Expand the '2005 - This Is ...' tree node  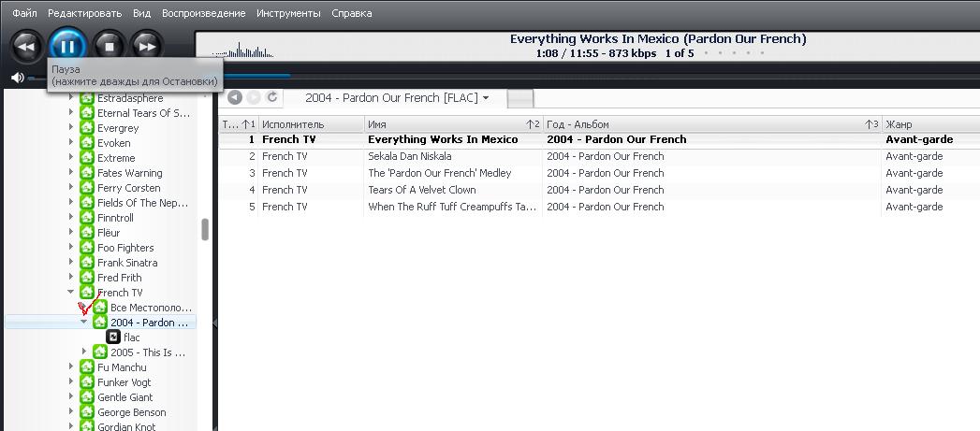click(x=84, y=352)
